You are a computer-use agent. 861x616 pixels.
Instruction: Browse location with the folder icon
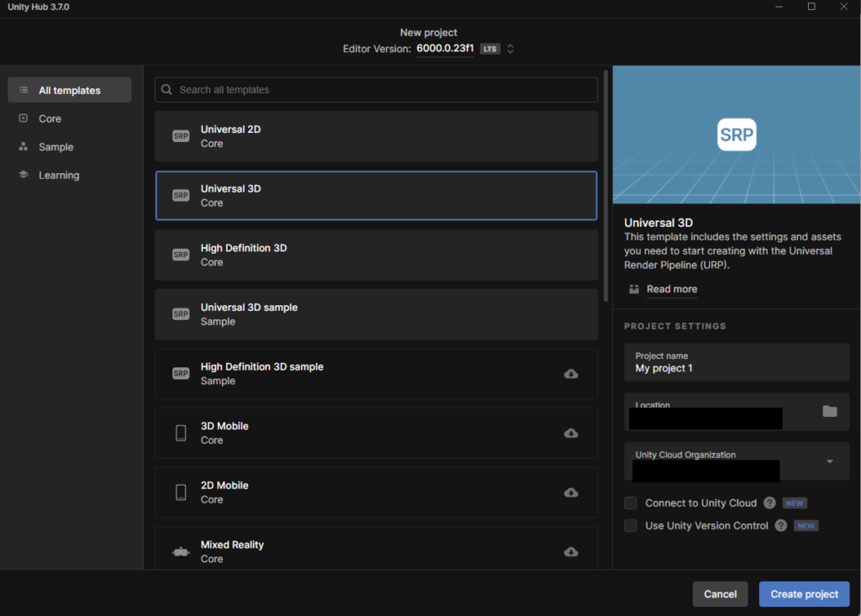pos(830,411)
